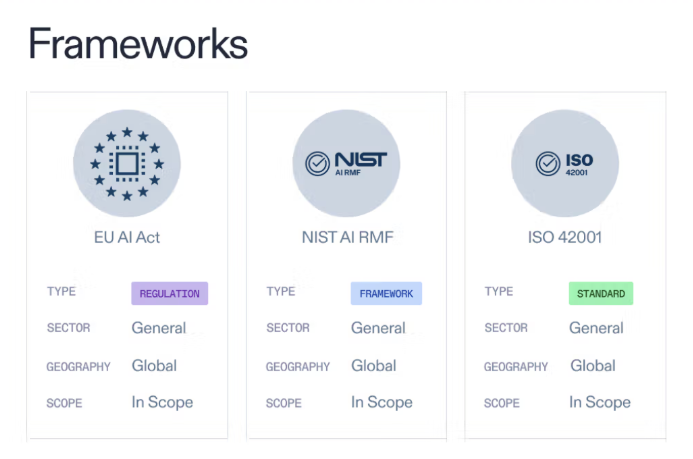Click SECTOR label in EU AI Act card

click(x=69, y=328)
